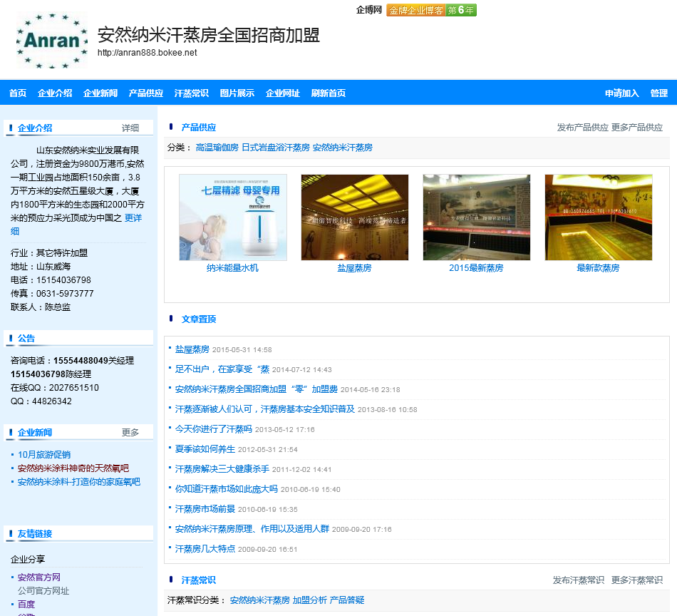677x616 pixels.
Task: Open 企业网址 navigation item
Action: (x=283, y=93)
